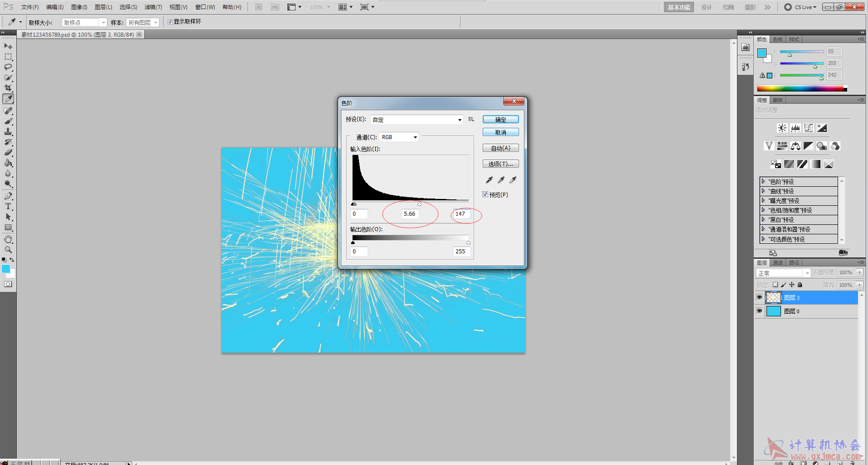Expand "曝光度"预设 list
Image resolution: width=868 pixels, height=465 pixels.
click(x=763, y=200)
